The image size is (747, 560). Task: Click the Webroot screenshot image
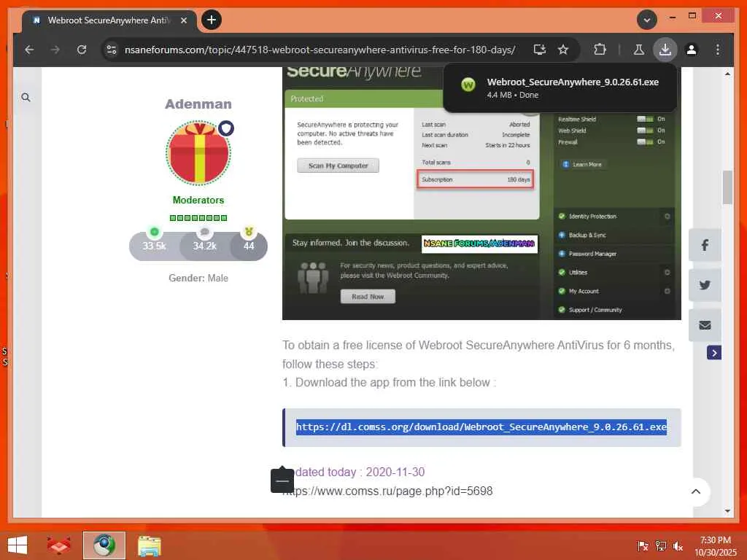(x=481, y=194)
